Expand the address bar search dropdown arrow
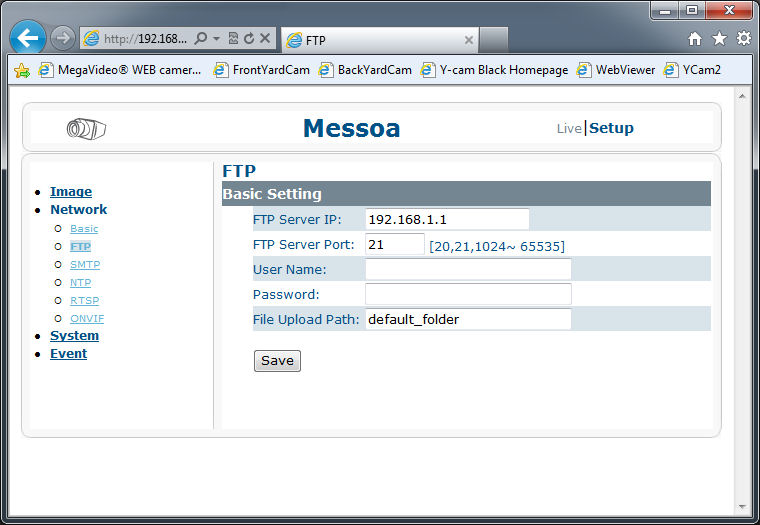The image size is (760, 525). 217,39
